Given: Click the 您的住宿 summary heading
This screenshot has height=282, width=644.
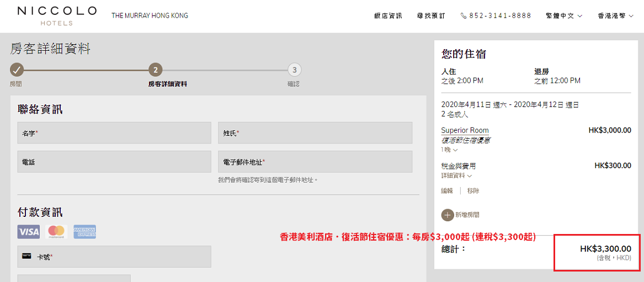Looking at the screenshot, I should tap(464, 54).
